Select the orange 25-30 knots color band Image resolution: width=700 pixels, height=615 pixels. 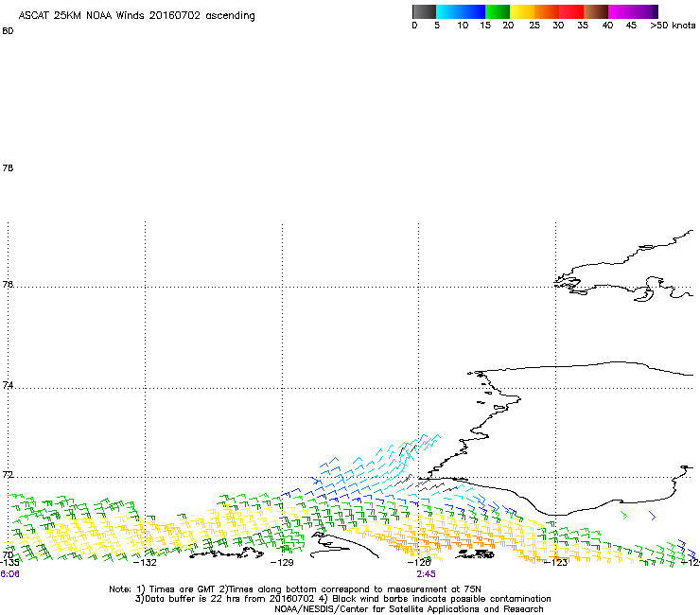coord(547,11)
